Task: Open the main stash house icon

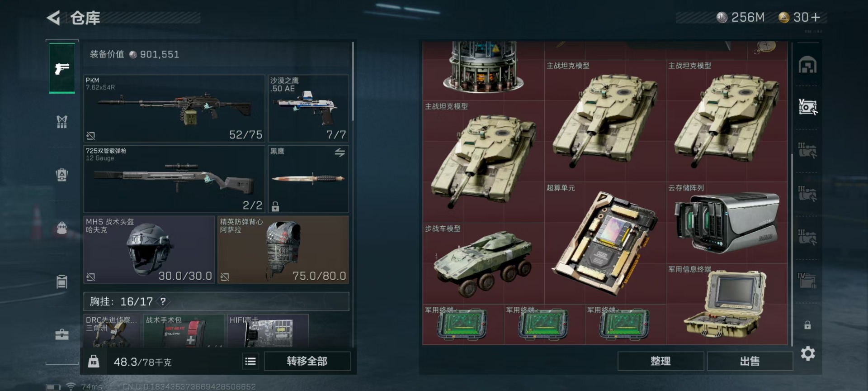Action: tap(807, 65)
